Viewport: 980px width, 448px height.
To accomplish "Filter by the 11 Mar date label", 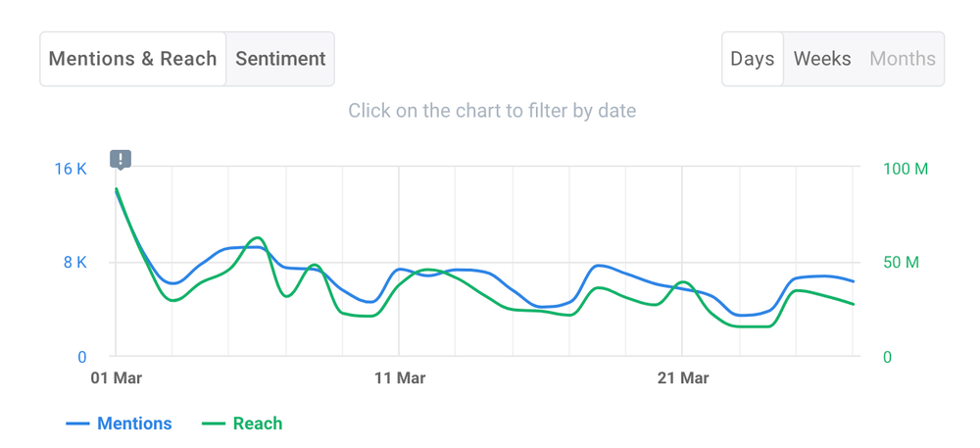I will tap(399, 377).
